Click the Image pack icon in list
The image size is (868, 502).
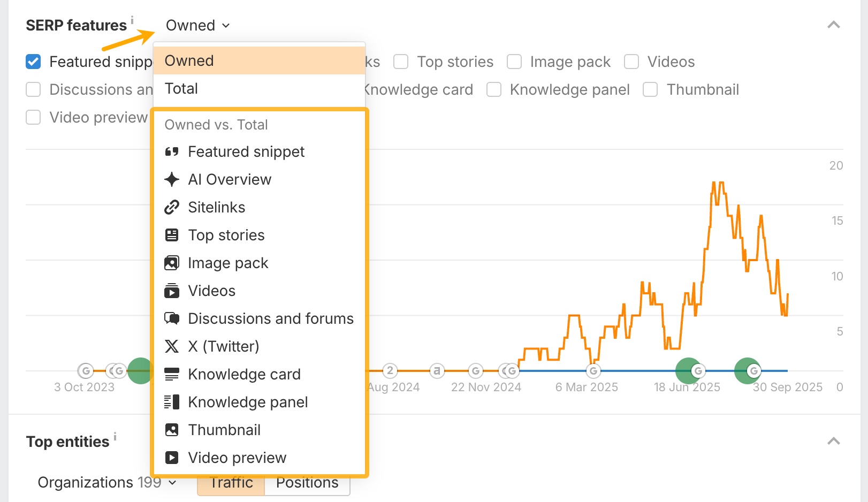[172, 263]
